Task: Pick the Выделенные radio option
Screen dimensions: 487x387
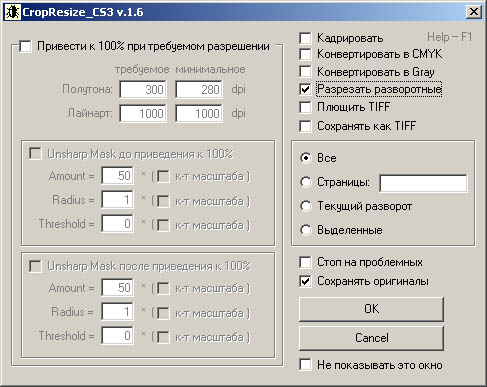Action: click(x=306, y=230)
